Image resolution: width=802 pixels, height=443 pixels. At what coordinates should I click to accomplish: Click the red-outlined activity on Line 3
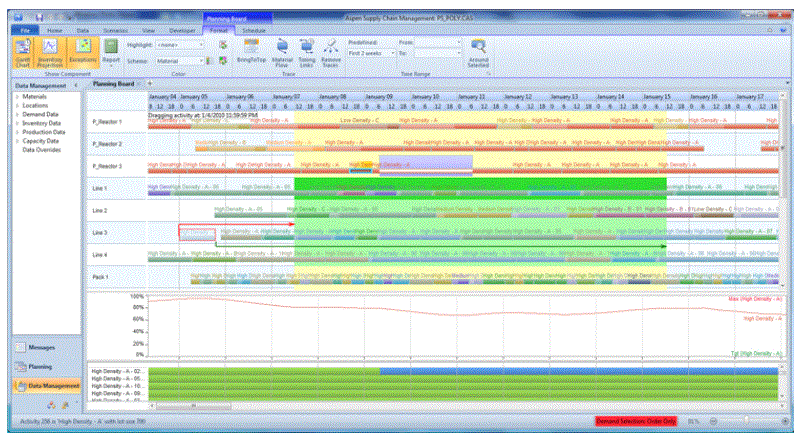coord(197,233)
